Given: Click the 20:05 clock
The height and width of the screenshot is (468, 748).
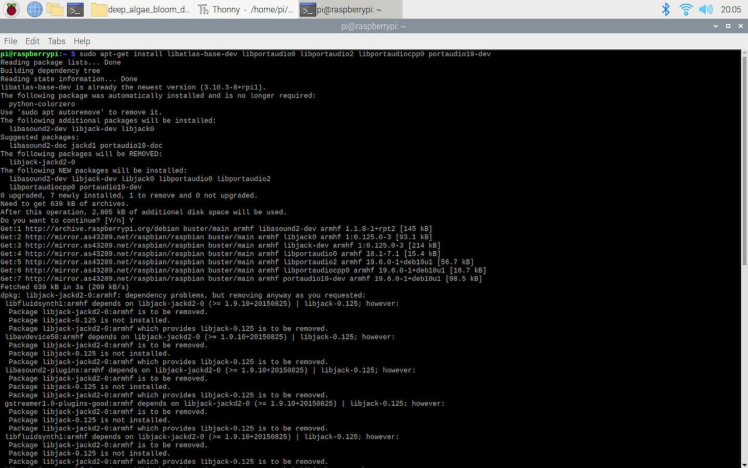Looking at the screenshot, I should [730, 9].
